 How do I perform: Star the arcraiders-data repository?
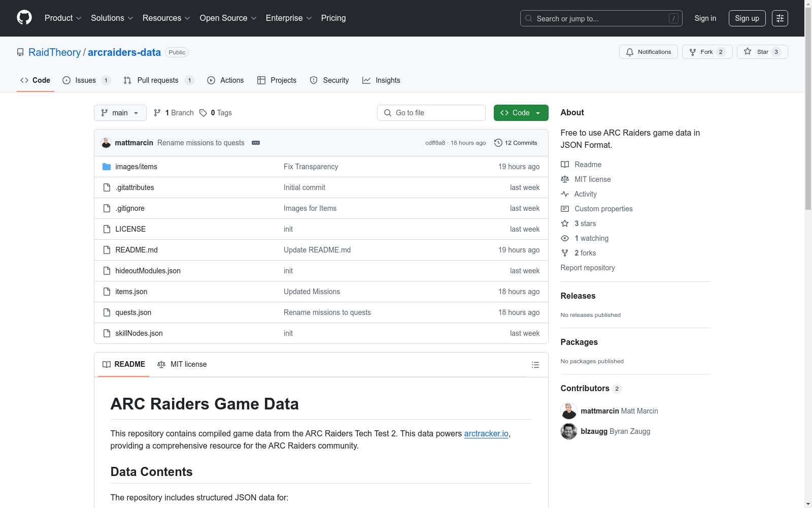pyautogui.click(x=762, y=52)
